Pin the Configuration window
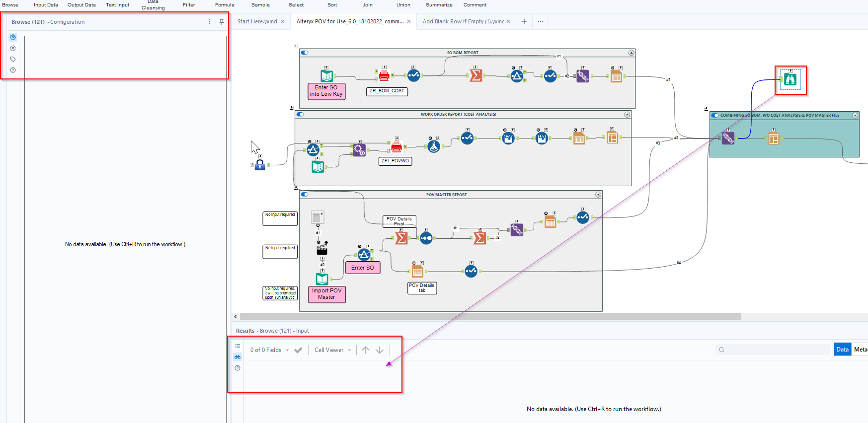This screenshot has width=868, height=423. tap(222, 22)
